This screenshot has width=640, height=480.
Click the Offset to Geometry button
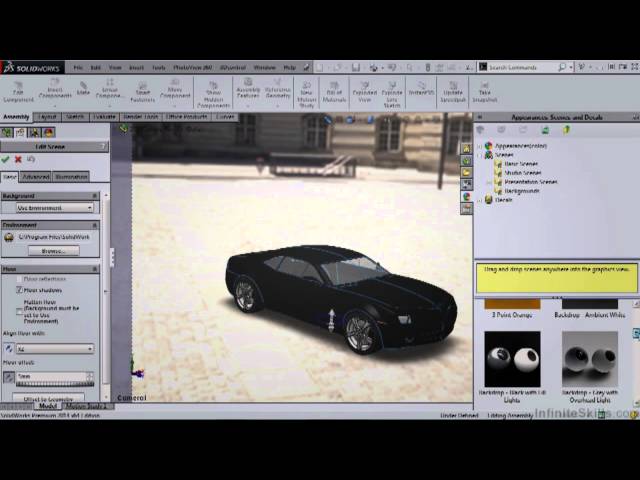point(48,398)
